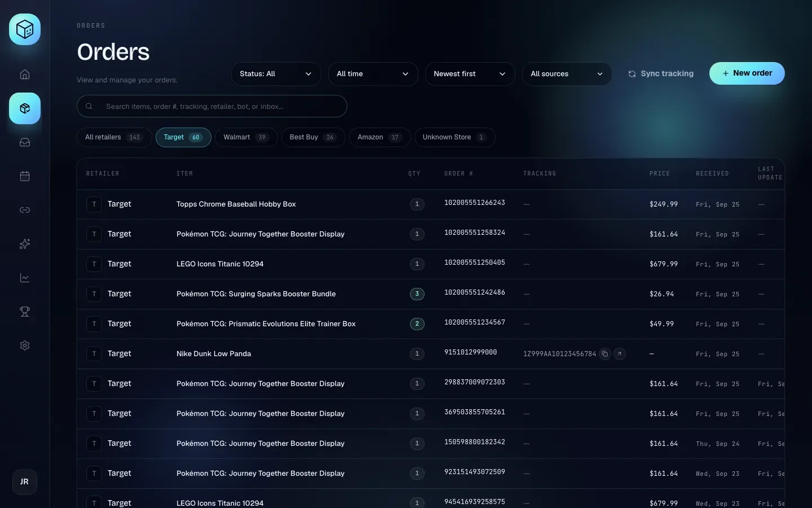Expand the All sources dropdown
The width and height of the screenshot is (812, 508).
point(567,74)
